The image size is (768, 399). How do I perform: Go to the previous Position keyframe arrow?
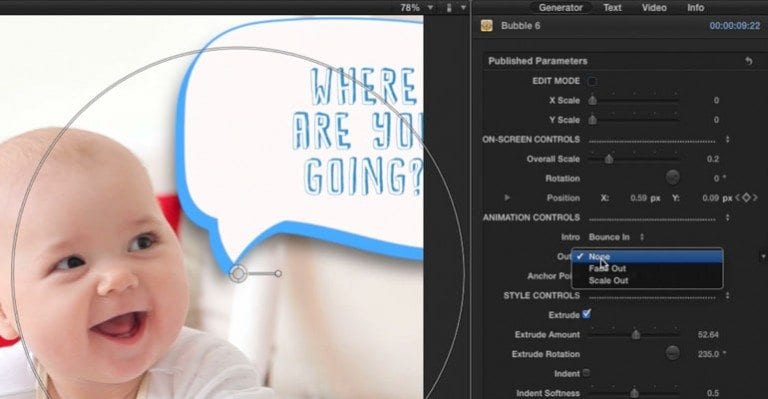[x=738, y=198]
